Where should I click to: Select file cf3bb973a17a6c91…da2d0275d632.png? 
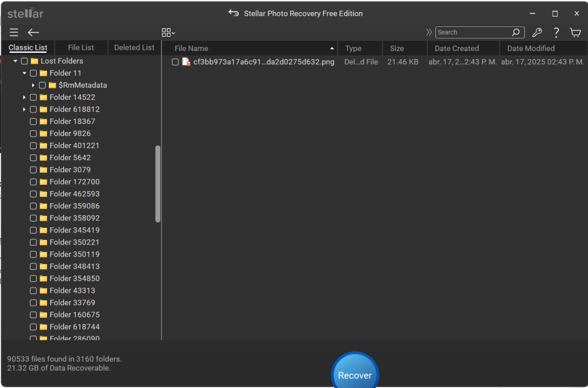[x=264, y=62]
